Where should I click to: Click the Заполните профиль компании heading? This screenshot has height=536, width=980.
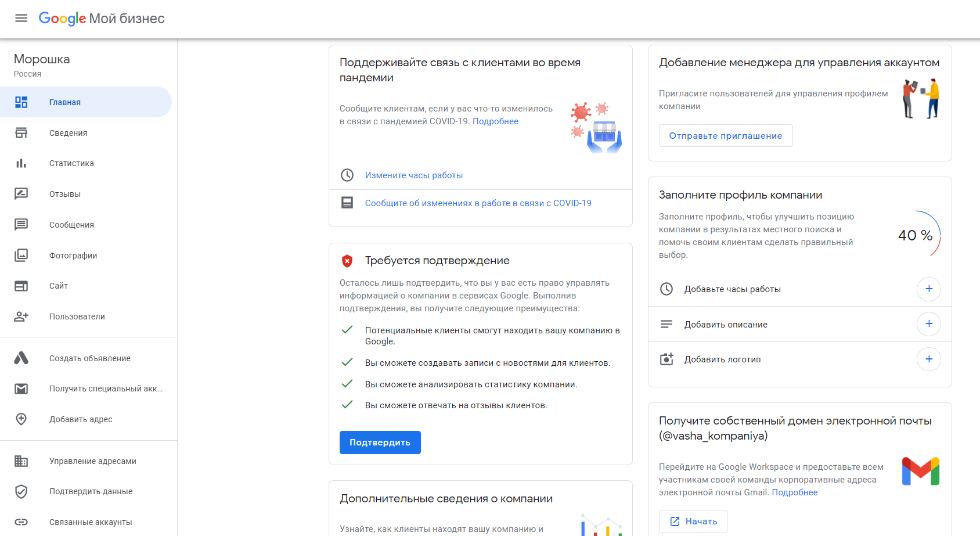[740, 195]
